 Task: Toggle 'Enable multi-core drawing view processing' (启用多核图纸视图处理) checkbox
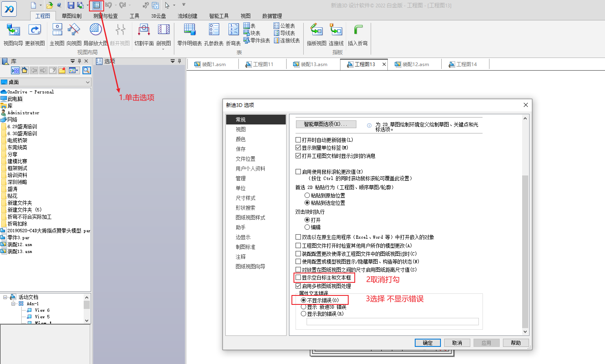[x=298, y=286]
